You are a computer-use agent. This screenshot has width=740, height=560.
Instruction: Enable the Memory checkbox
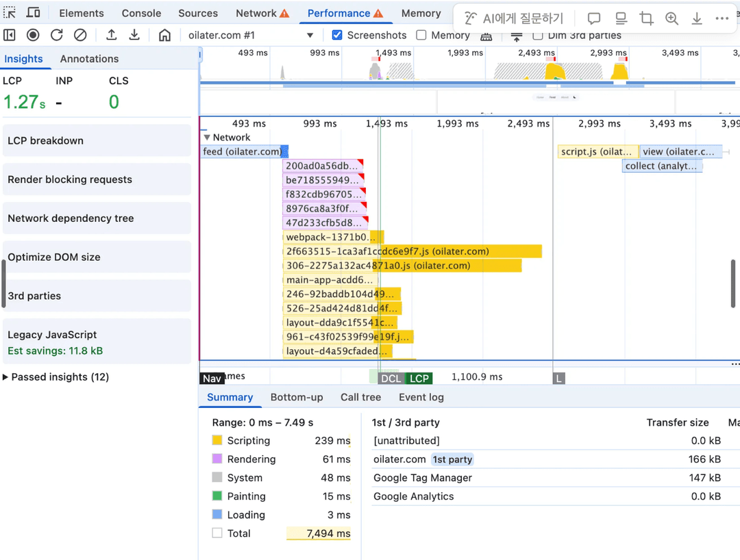point(421,35)
